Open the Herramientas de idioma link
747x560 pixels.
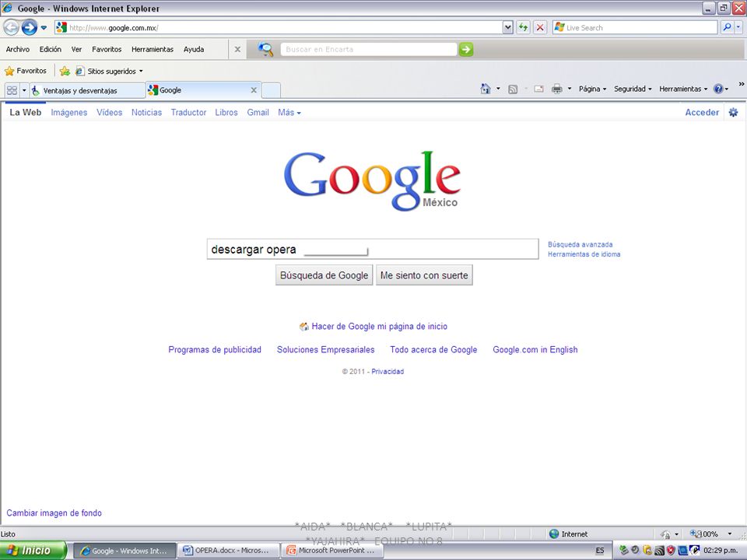[584, 254]
